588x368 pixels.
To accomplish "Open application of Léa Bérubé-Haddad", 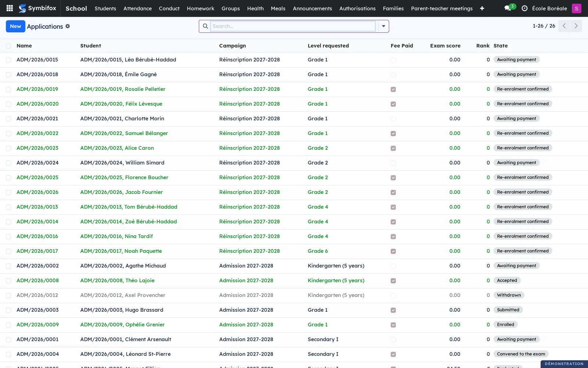I will pyautogui.click(x=294, y=60).
